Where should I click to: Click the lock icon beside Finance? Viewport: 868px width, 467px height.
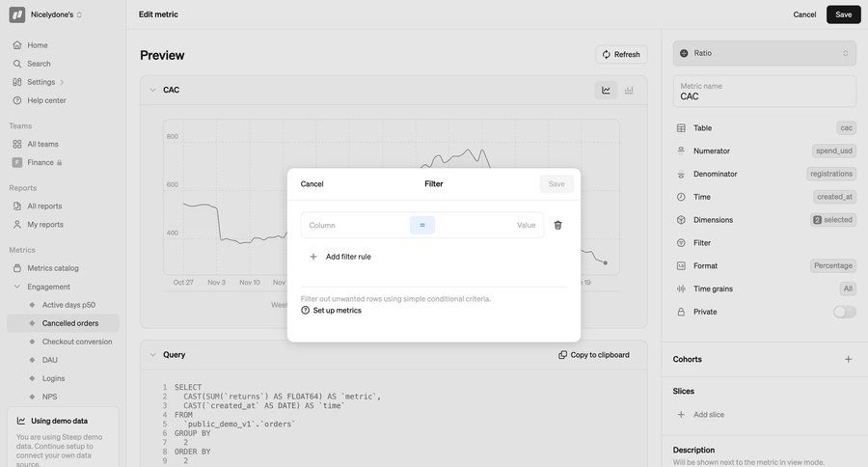tap(59, 163)
